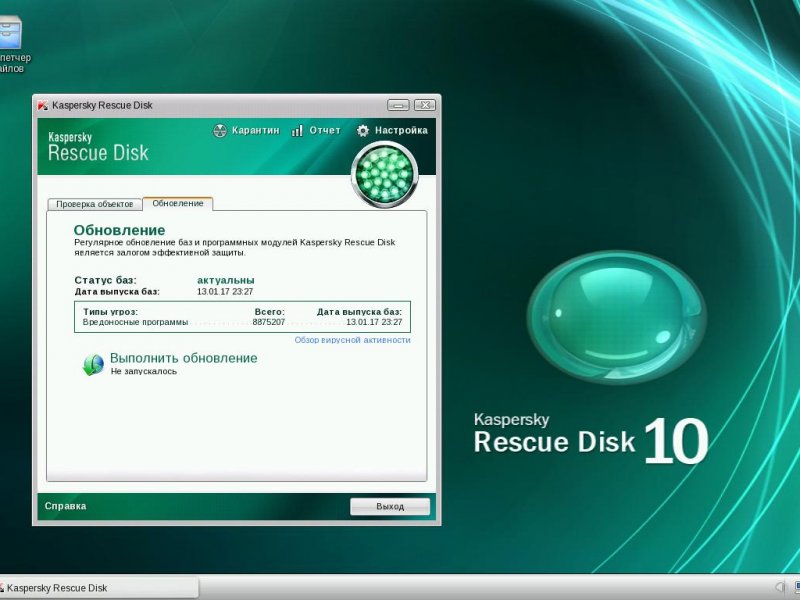This screenshot has height=600, width=800.
Task: Open Обзор вирусной активности link
Action: pos(353,340)
